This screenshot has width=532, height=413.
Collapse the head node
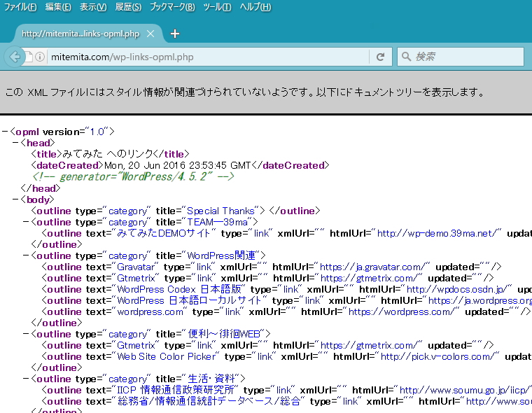(15, 143)
